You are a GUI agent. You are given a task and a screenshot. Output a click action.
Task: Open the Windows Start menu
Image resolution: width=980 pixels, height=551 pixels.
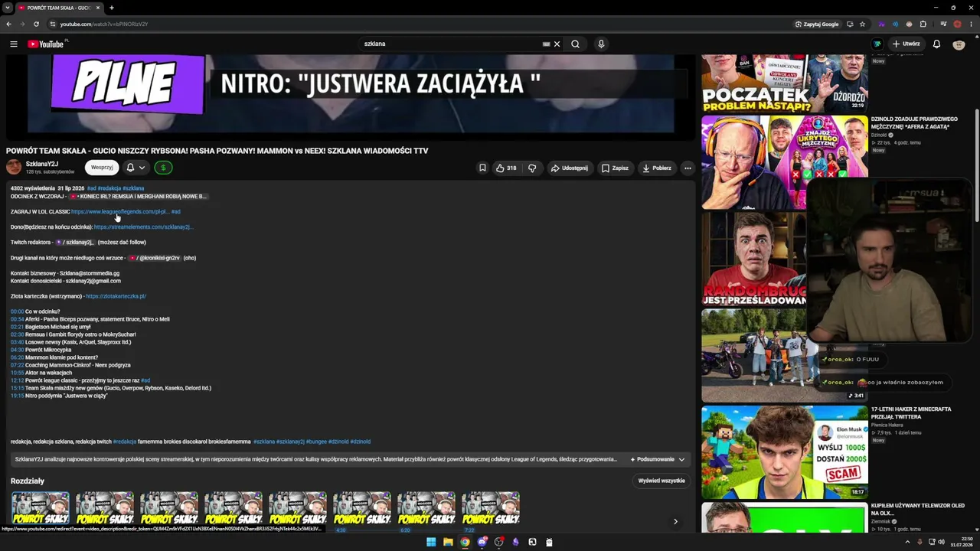pyautogui.click(x=431, y=542)
